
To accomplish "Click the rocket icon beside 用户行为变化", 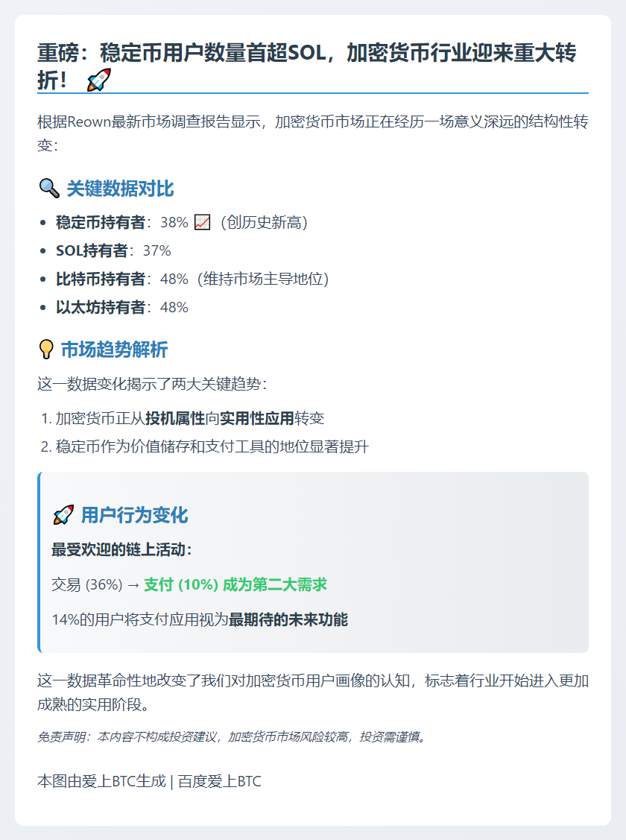I will 63,515.
